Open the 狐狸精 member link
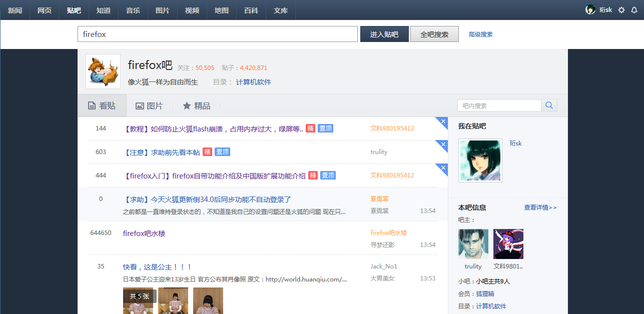This screenshot has height=314, width=644. coord(485,294)
